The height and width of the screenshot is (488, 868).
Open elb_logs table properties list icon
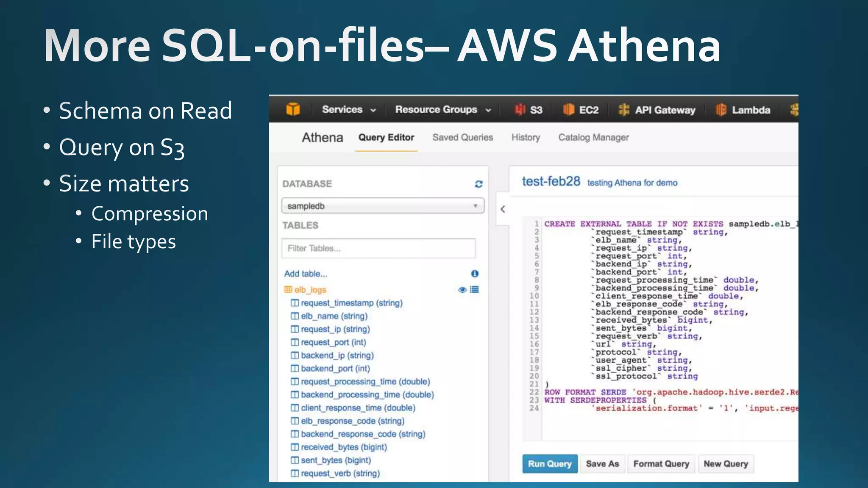tap(475, 290)
